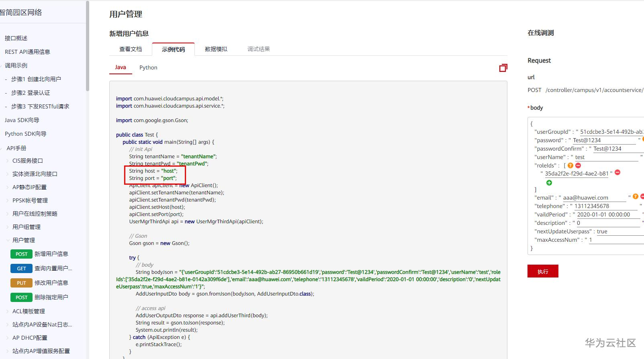The image size is (644, 359).
Task: Copy the sample code with the copy icon
Action: pyautogui.click(x=503, y=68)
